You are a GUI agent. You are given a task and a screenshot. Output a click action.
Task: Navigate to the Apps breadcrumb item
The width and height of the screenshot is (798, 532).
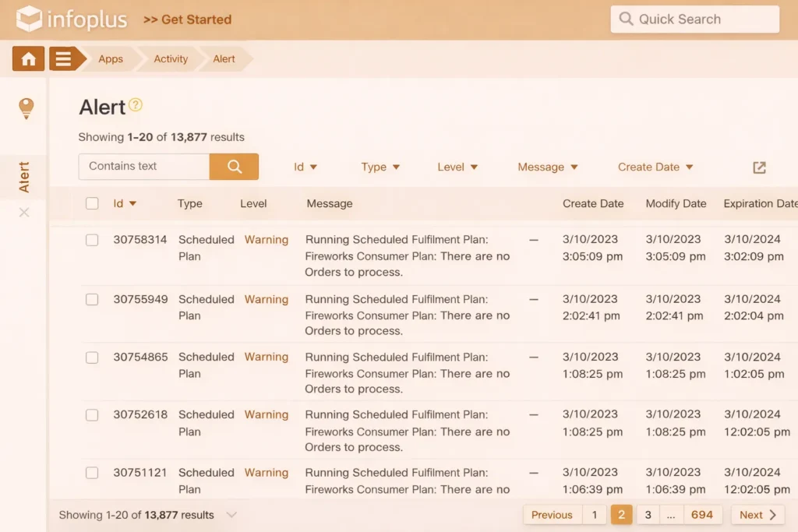coord(110,58)
